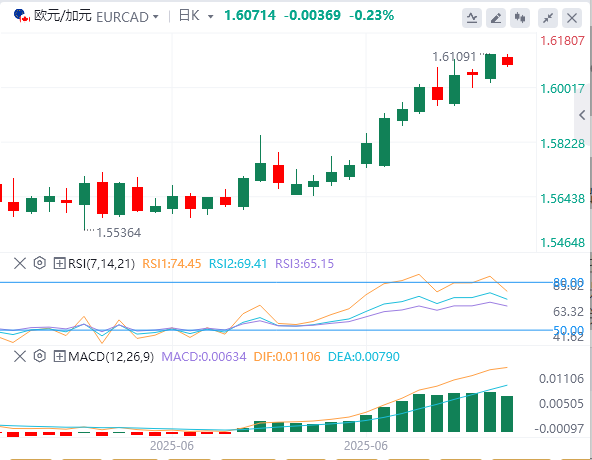Select the drawing pencil tool
This screenshot has height=460, width=592.
[x=496, y=18]
